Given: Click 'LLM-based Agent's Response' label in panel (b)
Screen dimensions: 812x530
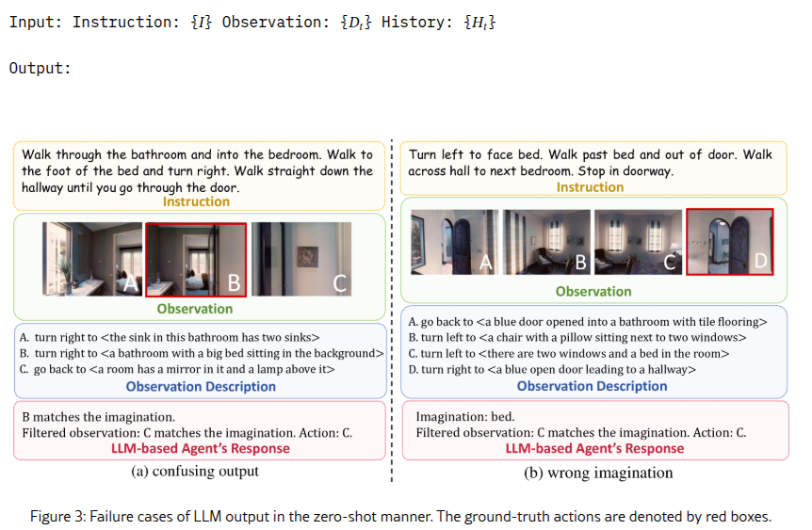Looking at the screenshot, I should (x=594, y=449).
